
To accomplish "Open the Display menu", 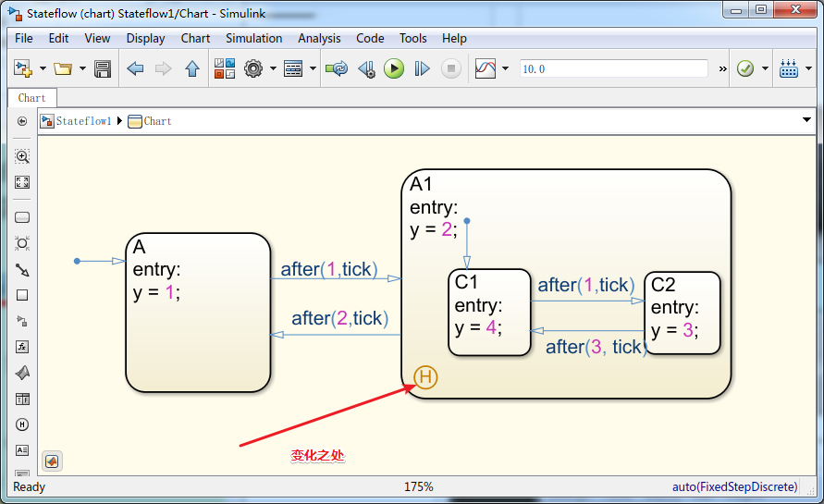I will pos(145,38).
